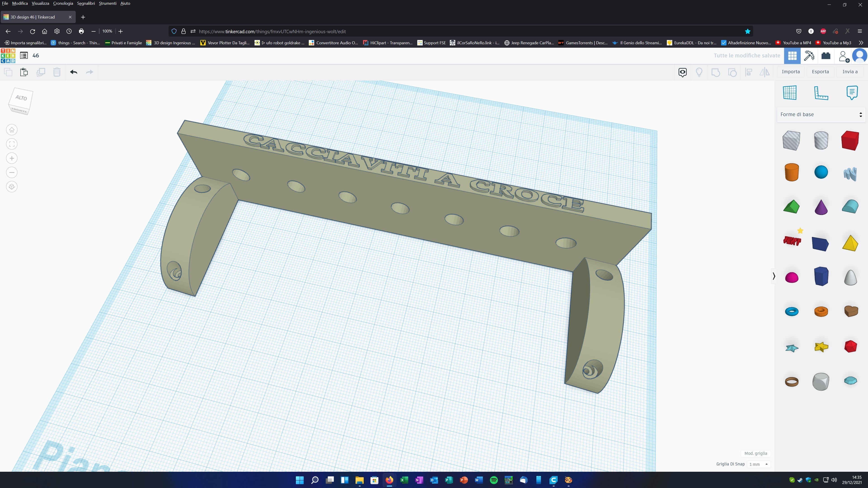Click the Mirror tool
This screenshot has height=488, width=868.
[764, 72]
